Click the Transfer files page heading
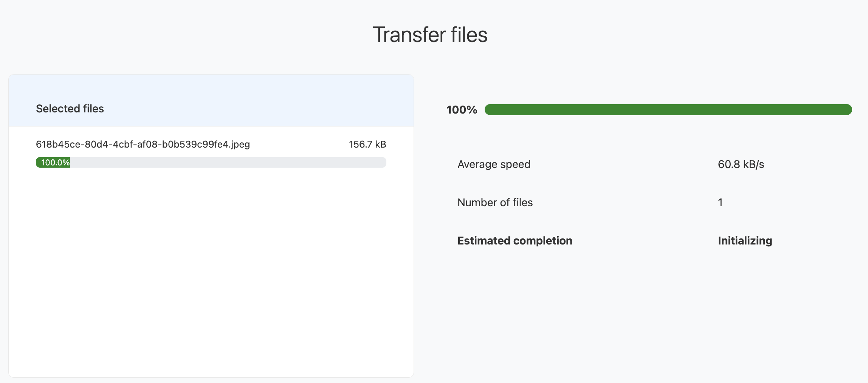Screen dimensions: 868x383 430,35
